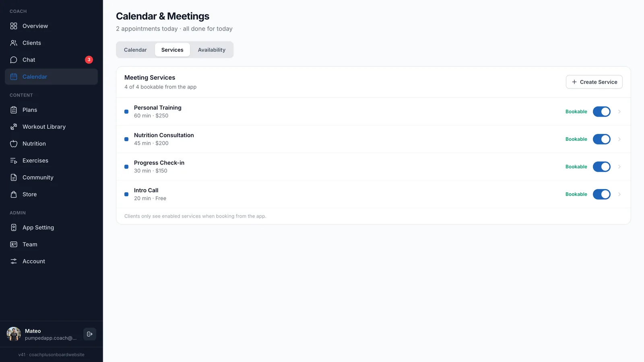Image resolution: width=644 pixels, height=362 pixels.
Task: Switch off Intro Call bookable toggle
Action: [602, 194]
